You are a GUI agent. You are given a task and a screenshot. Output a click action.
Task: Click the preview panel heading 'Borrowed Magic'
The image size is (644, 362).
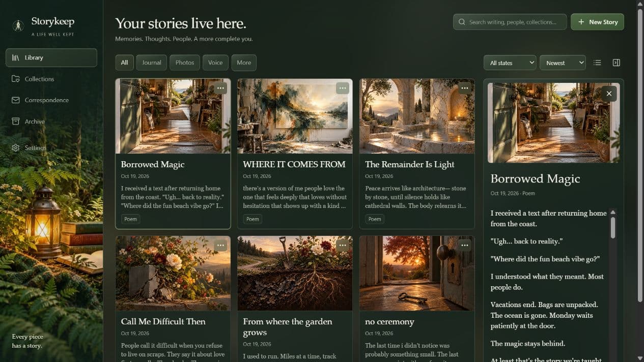point(535,178)
